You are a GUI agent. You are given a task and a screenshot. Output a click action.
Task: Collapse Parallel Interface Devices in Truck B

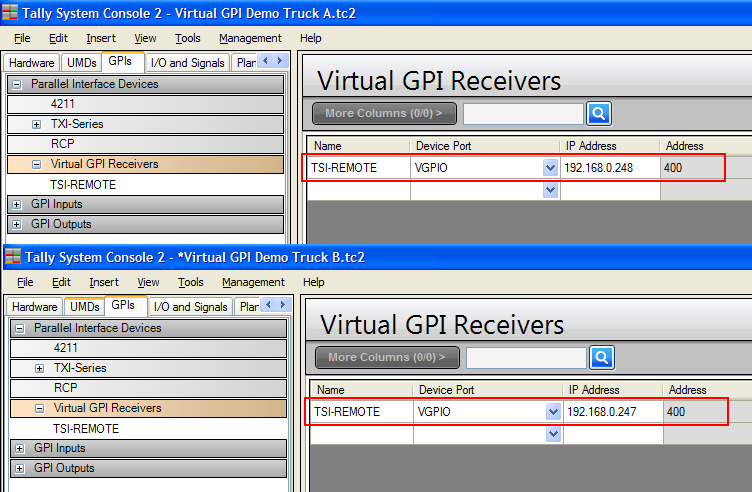point(20,328)
